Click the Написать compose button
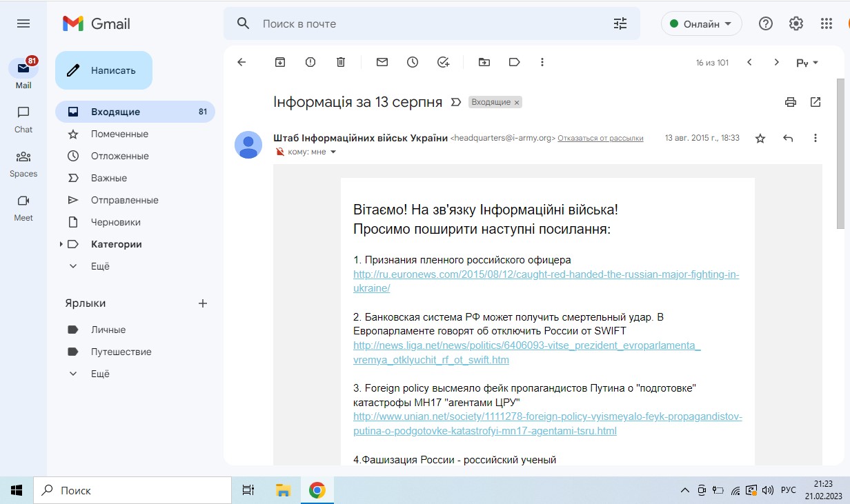The image size is (850, 504). (x=103, y=70)
